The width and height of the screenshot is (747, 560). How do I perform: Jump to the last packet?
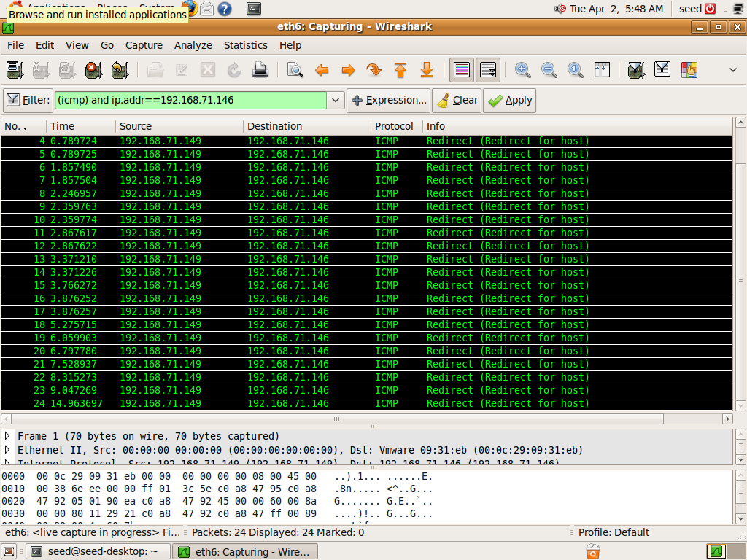click(x=427, y=70)
